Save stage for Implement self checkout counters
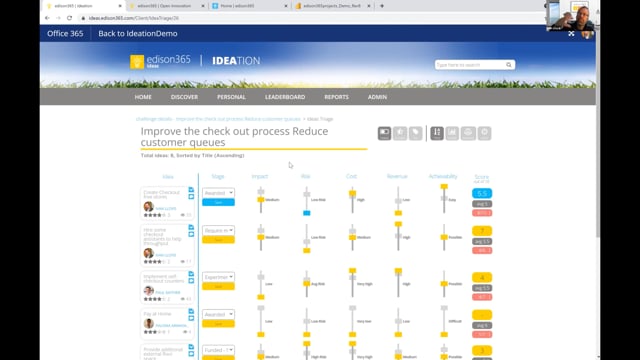 pyautogui.click(x=218, y=287)
